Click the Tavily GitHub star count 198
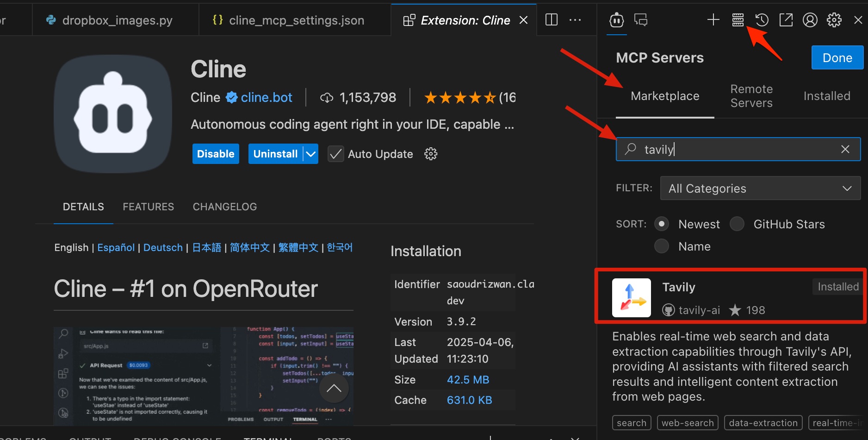 coord(756,310)
